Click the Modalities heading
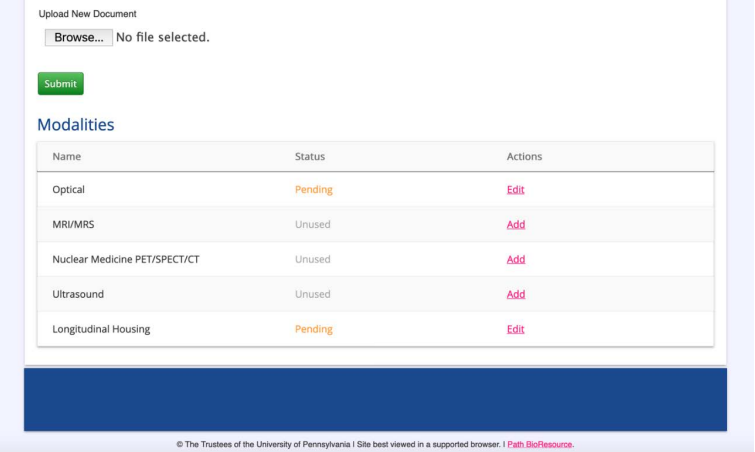The width and height of the screenshot is (755, 452). [x=76, y=125]
